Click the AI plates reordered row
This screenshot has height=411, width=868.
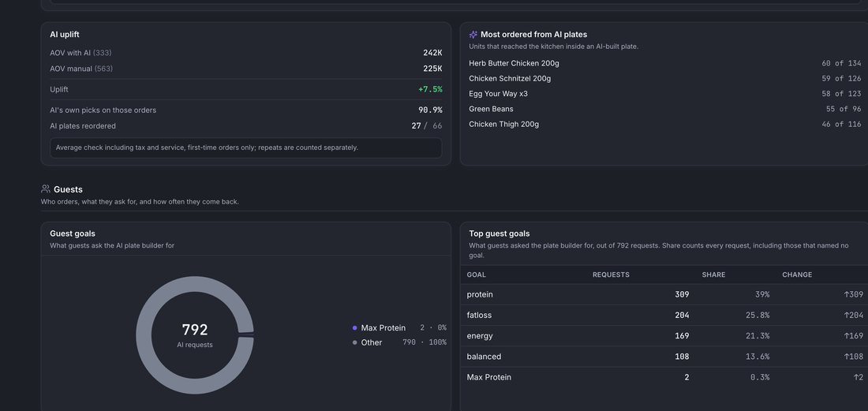coord(245,126)
